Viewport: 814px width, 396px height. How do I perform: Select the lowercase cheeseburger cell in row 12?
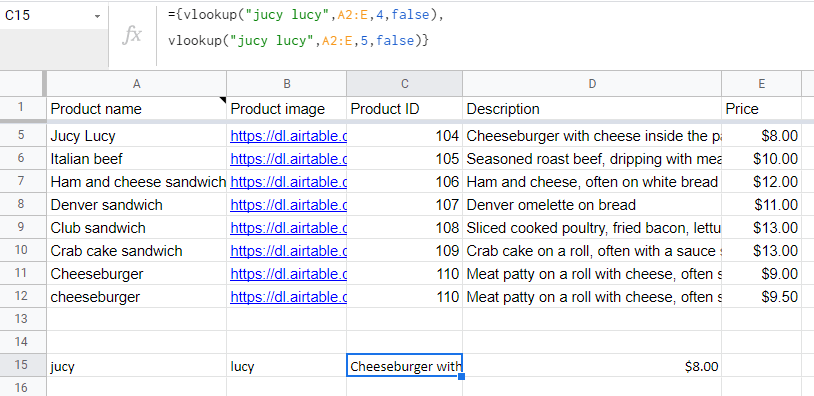coord(137,297)
